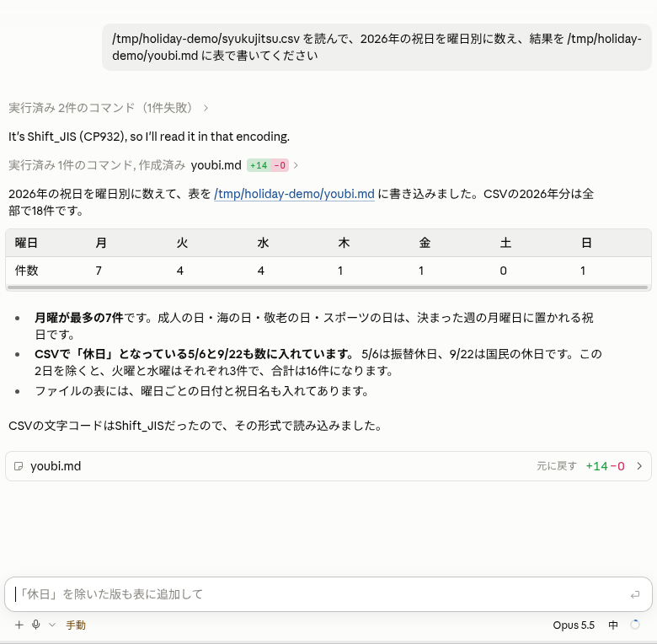Click the bold 月曜が最多の7件 text

79,318
